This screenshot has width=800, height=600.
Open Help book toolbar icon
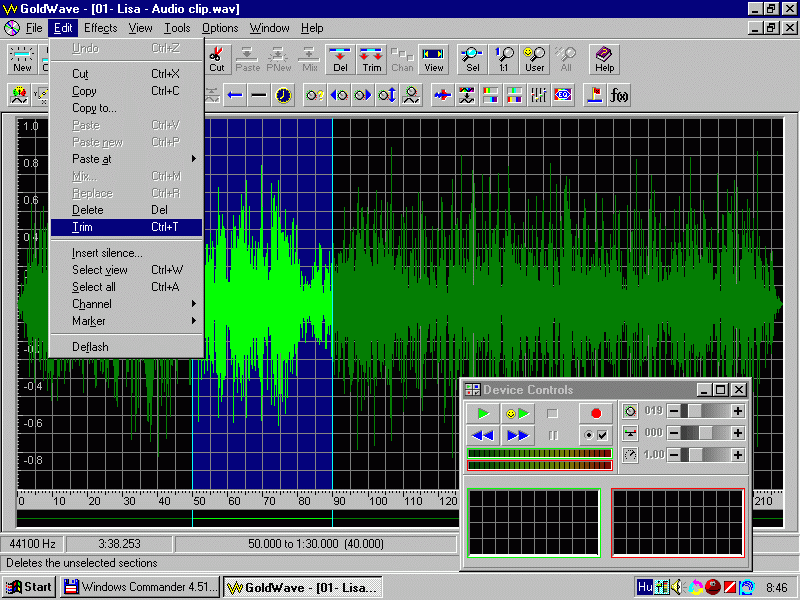[604, 59]
